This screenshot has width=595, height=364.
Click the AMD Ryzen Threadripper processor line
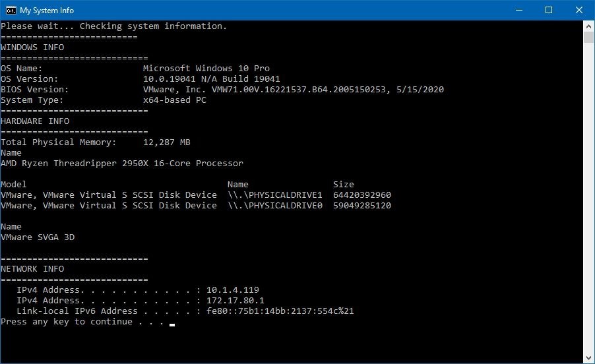click(x=122, y=164)
